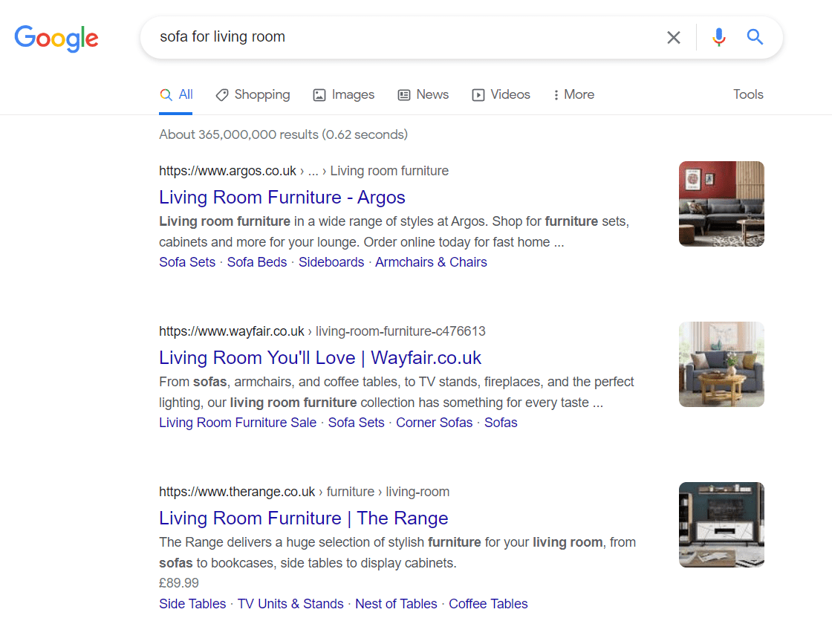Open the More options menu
This screenshot has height=644, width=832.
[573, 94]
